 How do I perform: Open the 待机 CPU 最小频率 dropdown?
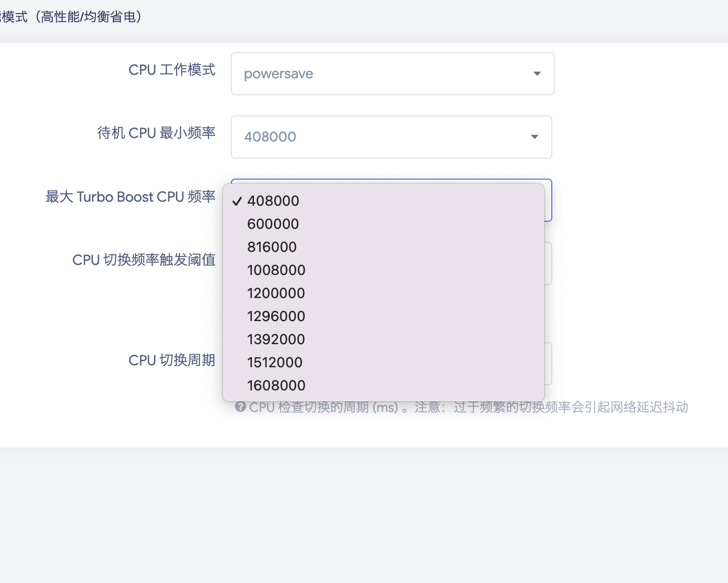coord(392,137)
